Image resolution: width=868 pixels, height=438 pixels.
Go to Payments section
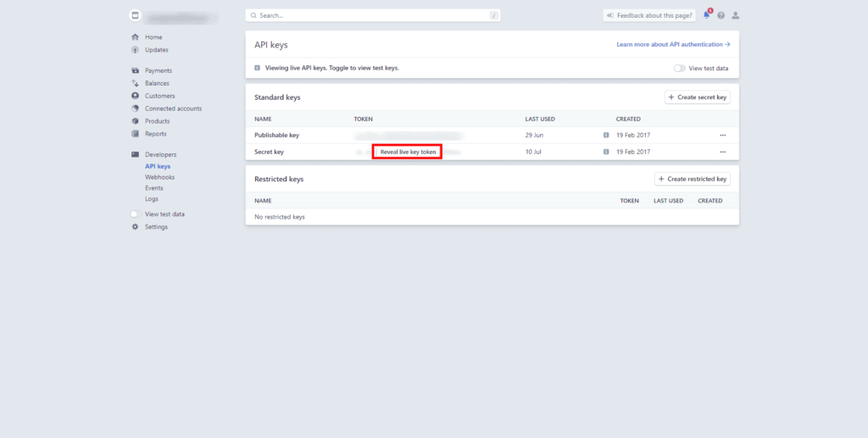tap(159, 71)
